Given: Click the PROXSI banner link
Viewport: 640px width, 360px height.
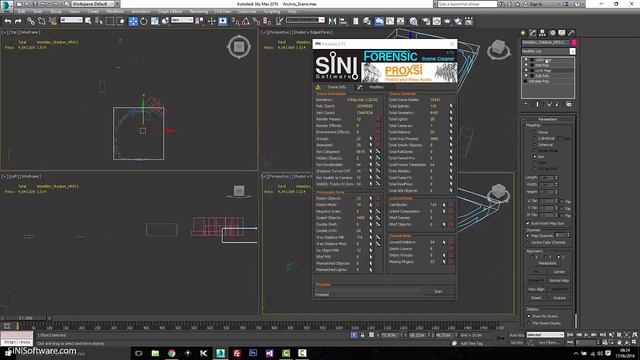Looking at the screenshot, I should click(409, 73).
